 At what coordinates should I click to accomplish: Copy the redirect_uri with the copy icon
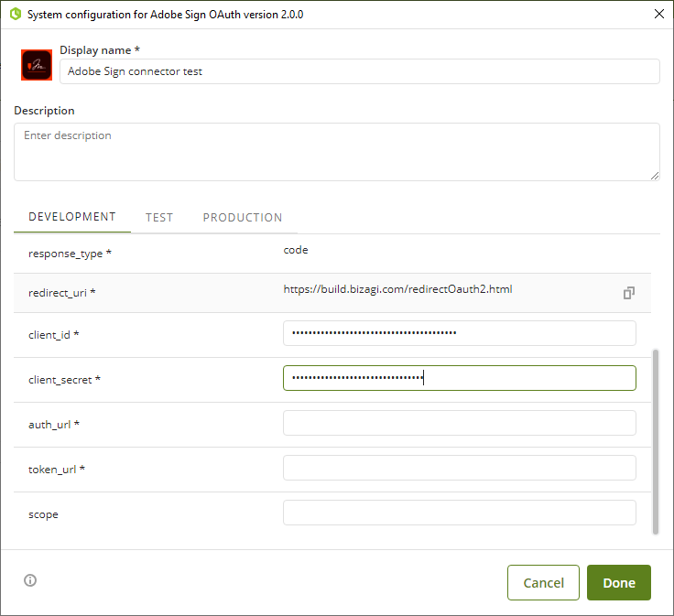click(629, 293)
